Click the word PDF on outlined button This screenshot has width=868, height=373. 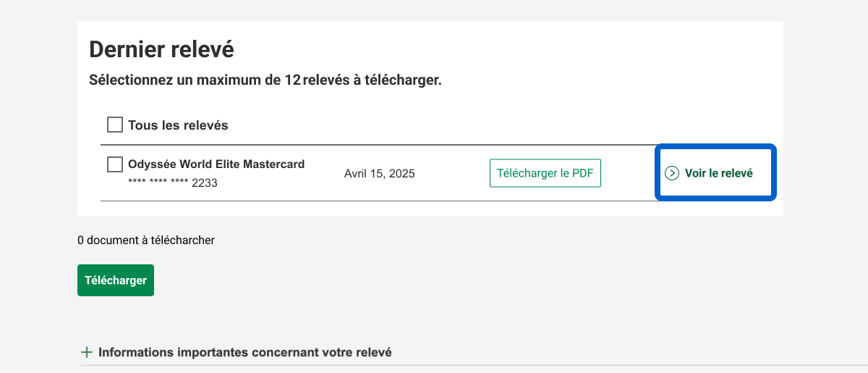584,174
